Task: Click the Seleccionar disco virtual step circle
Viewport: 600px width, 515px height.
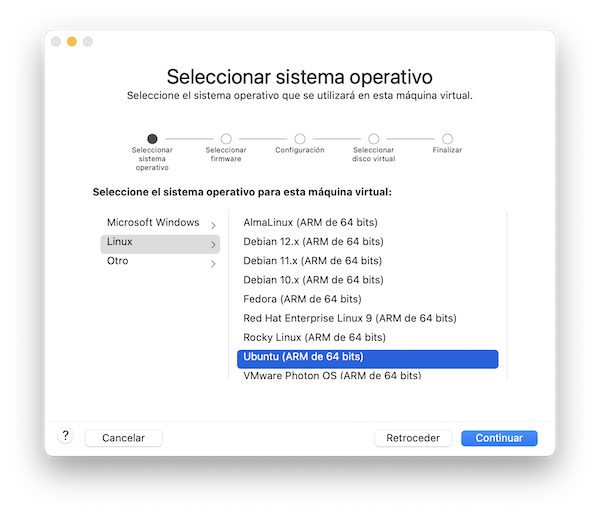Action: pyautogui.click(x=373, y=139)
